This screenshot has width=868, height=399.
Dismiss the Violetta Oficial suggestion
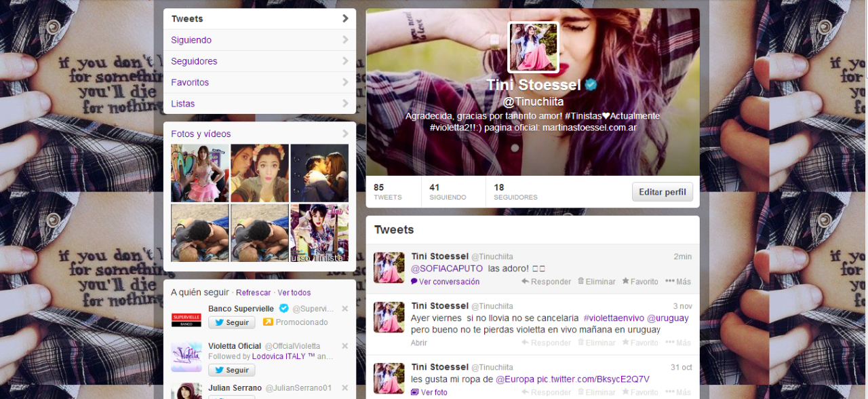click(x=344, y=346)
